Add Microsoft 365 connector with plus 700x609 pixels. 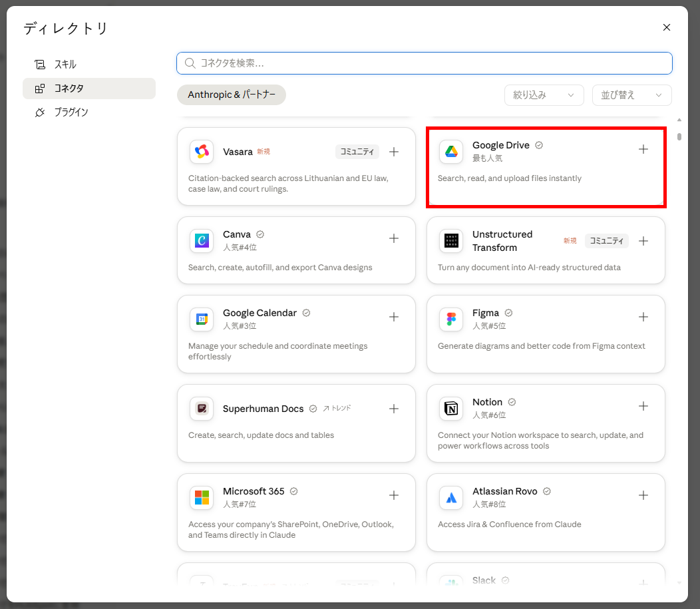coord(394,495)
